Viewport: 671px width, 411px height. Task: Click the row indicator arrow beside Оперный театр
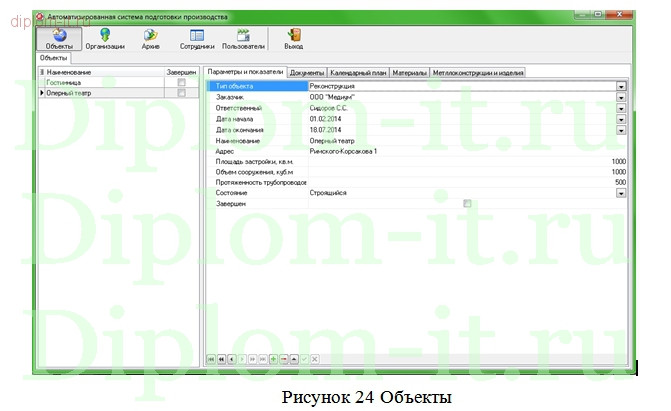(42, 93)
